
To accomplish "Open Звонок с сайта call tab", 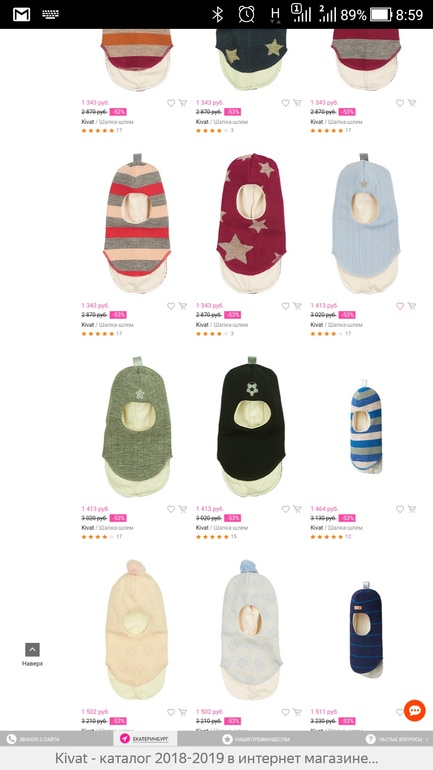I will [x=33, y=739].
